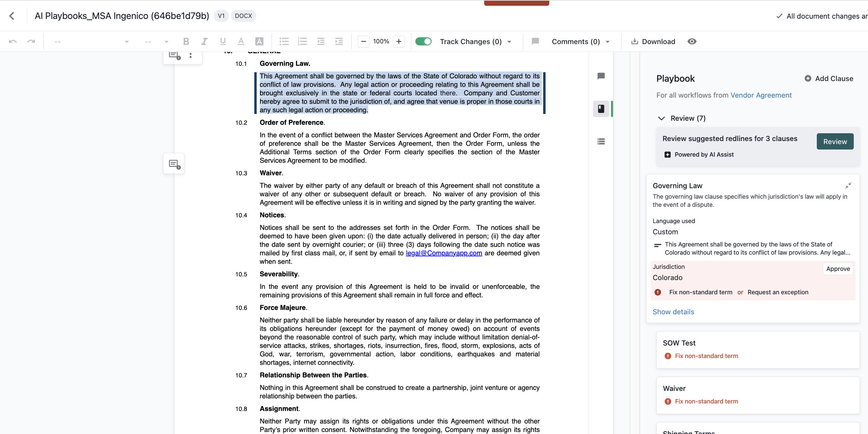Image resolution: width=868 pixels, height=434 pixels.
Task: Collapse the Governing Law card
Action: click(848, 185)
